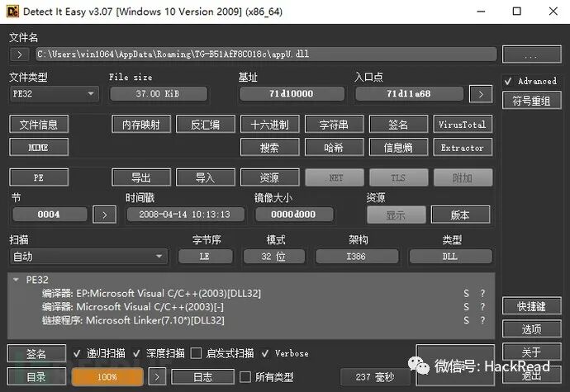Click the image size field 0000d000
Viewport: 570px width, 392px height.
coord(294,215)
